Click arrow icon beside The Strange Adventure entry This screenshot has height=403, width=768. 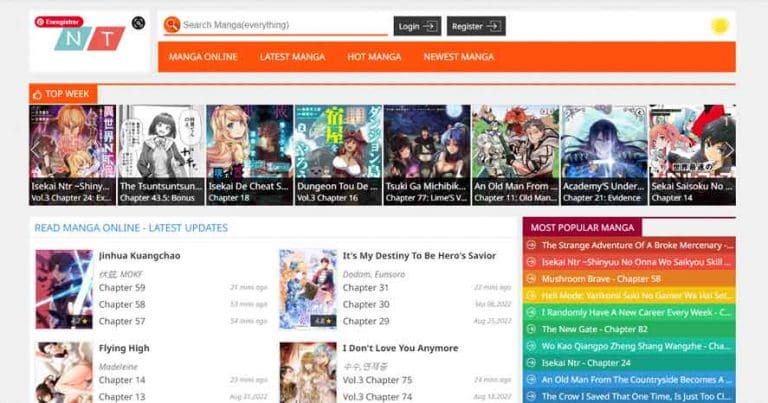(x=531, y=245)
